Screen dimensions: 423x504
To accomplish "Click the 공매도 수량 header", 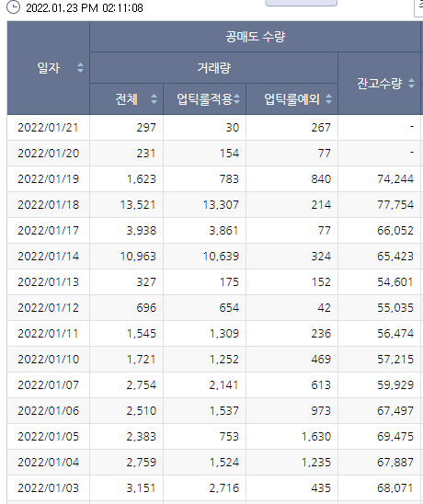I will (x=256, y=36).
